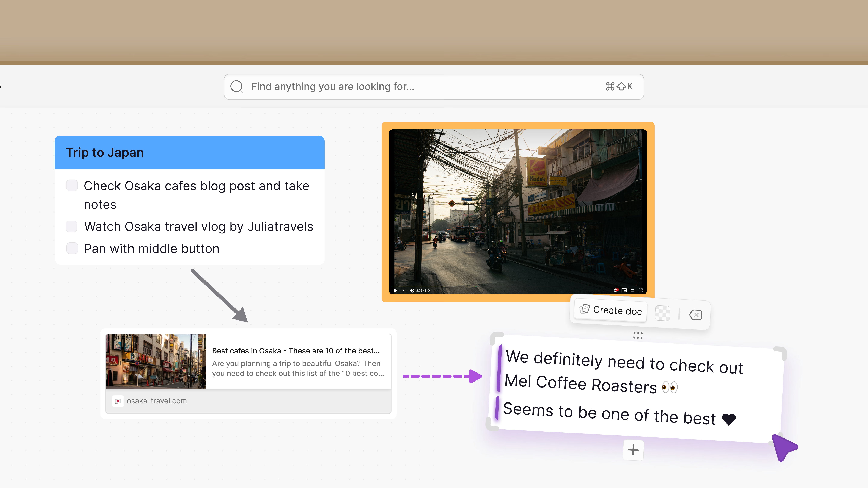Click the delete icon in note toolbar
The width and height of the screenshot is (868, 488).
coord(696,315)
